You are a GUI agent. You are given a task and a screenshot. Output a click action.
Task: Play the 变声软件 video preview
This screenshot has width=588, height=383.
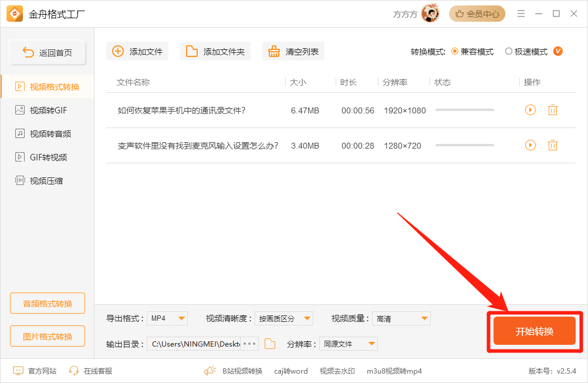click(x=530, y=145)
